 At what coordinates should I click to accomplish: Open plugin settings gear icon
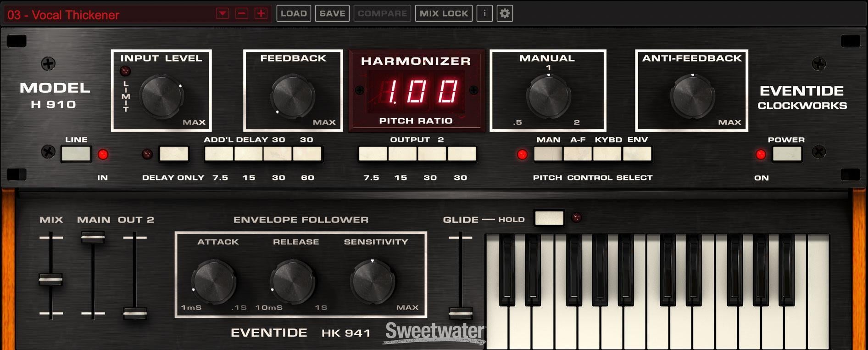click(x=505, y=13)
